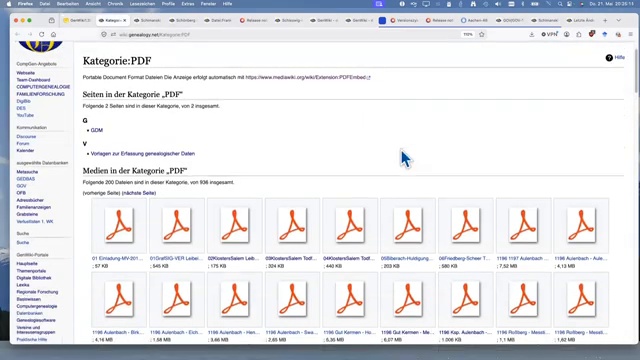
Task: Click the PDF icon for 1196 Kap. Aulenbach
Action: 466,299
